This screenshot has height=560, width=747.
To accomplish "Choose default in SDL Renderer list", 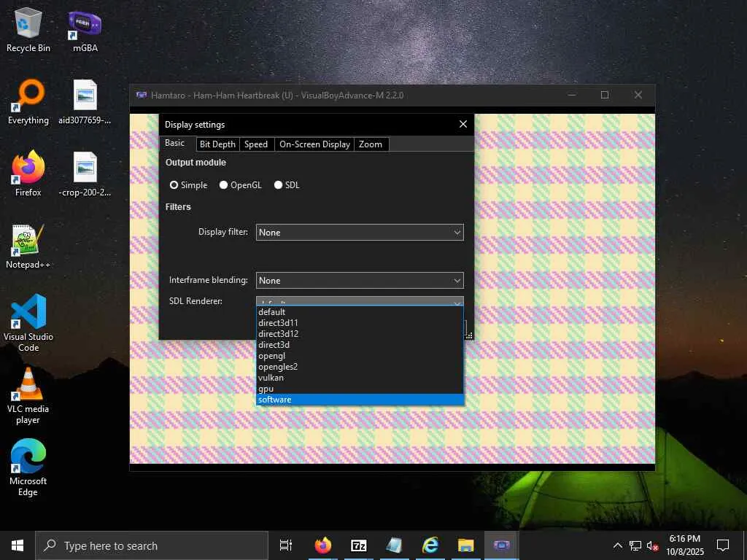I will pos(360,312).
